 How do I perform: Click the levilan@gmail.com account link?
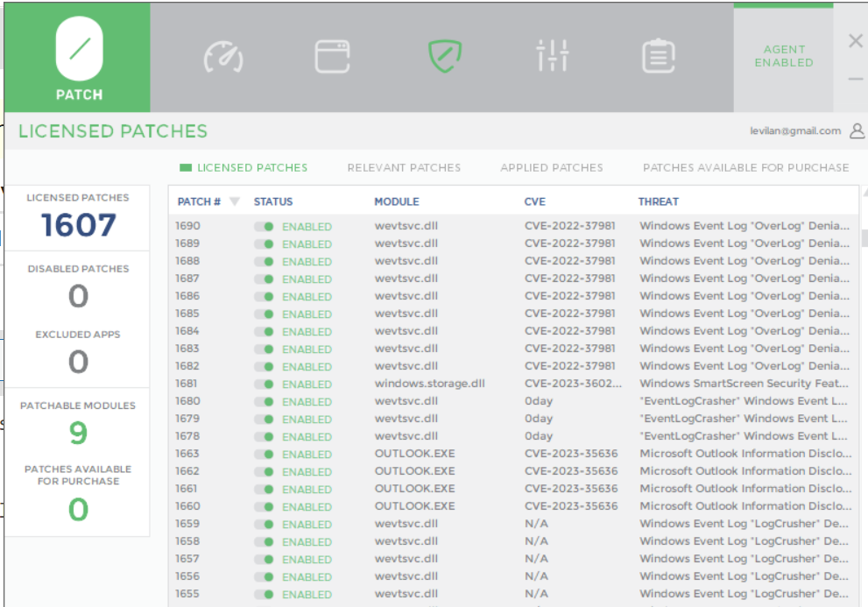[x=795, y=131]
